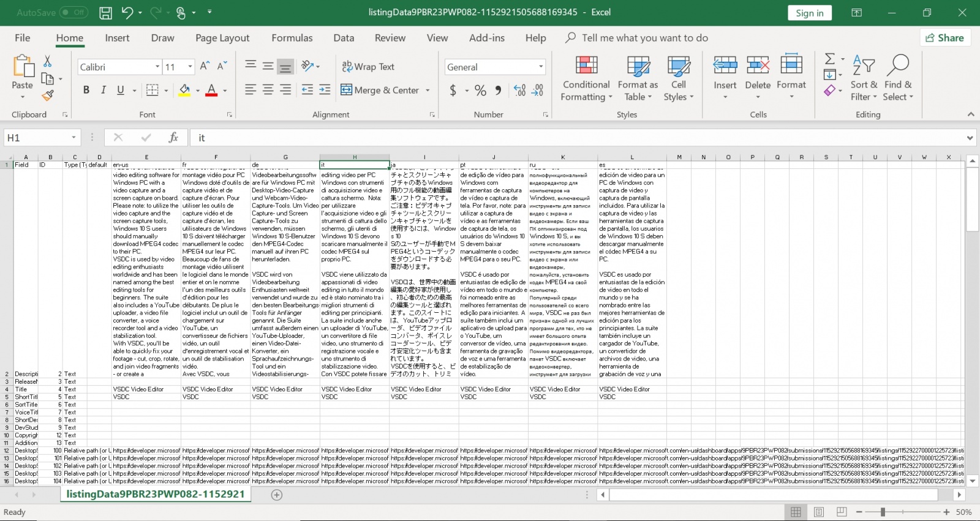This screenshot has width=980, height=521.
Task: Open Find & Select menu
Action: coord(898,78)
